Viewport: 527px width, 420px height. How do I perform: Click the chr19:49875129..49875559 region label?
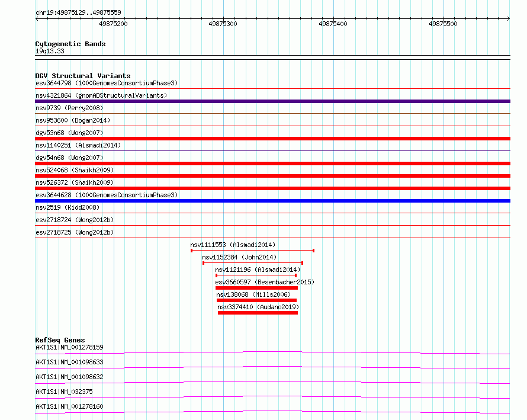[x=78, y=13]
